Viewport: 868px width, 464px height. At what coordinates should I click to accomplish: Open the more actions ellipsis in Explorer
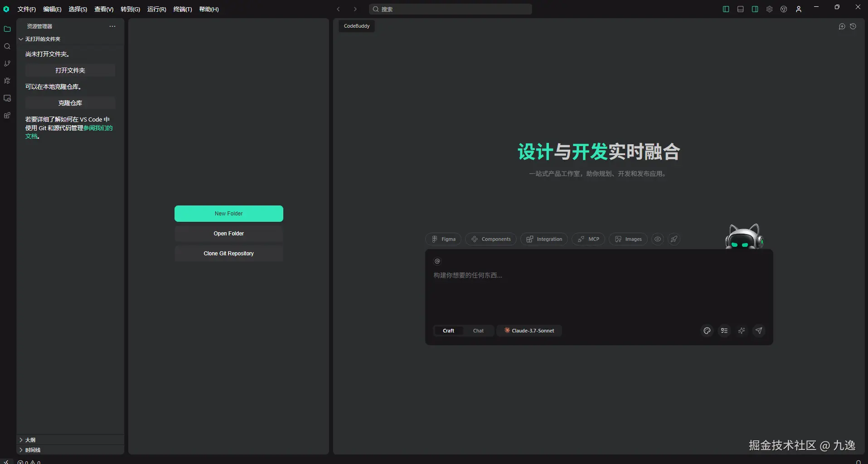(112, 26)
